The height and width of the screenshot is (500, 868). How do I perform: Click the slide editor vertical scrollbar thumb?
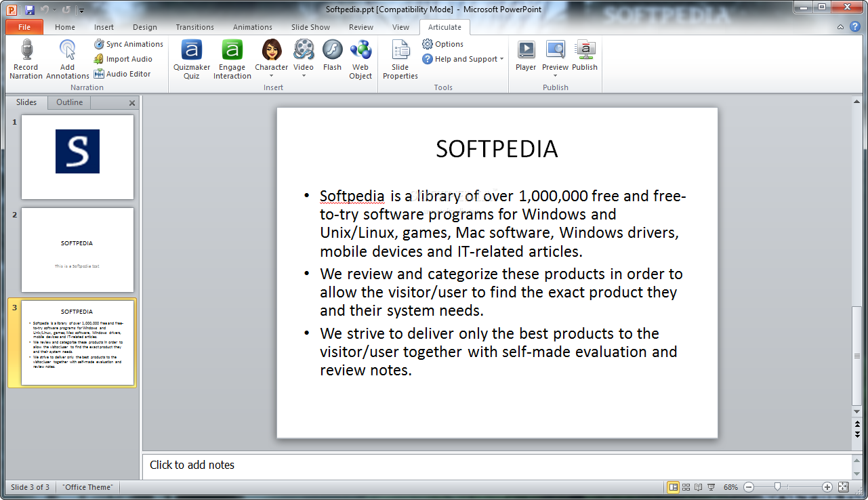tap(857, 356)
